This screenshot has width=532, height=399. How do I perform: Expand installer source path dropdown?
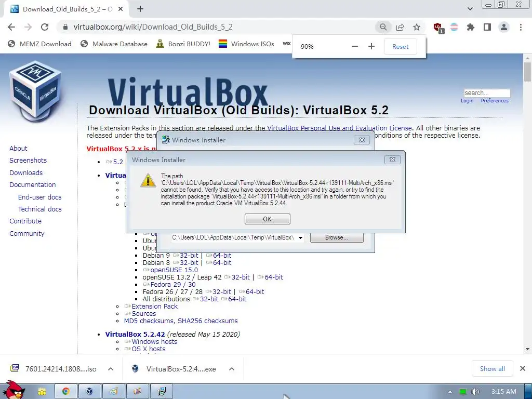(300, 238)
